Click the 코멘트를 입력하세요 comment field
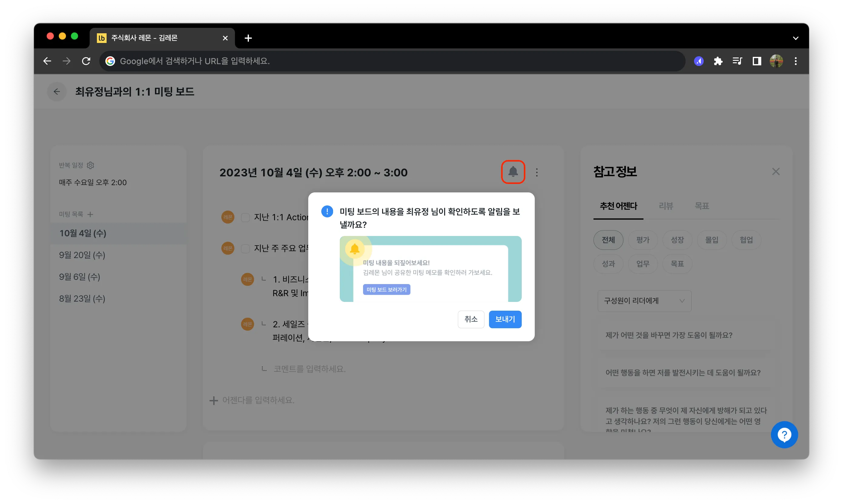Image resolution: width=843 pixels, height=504 pixels. point(309,369)
